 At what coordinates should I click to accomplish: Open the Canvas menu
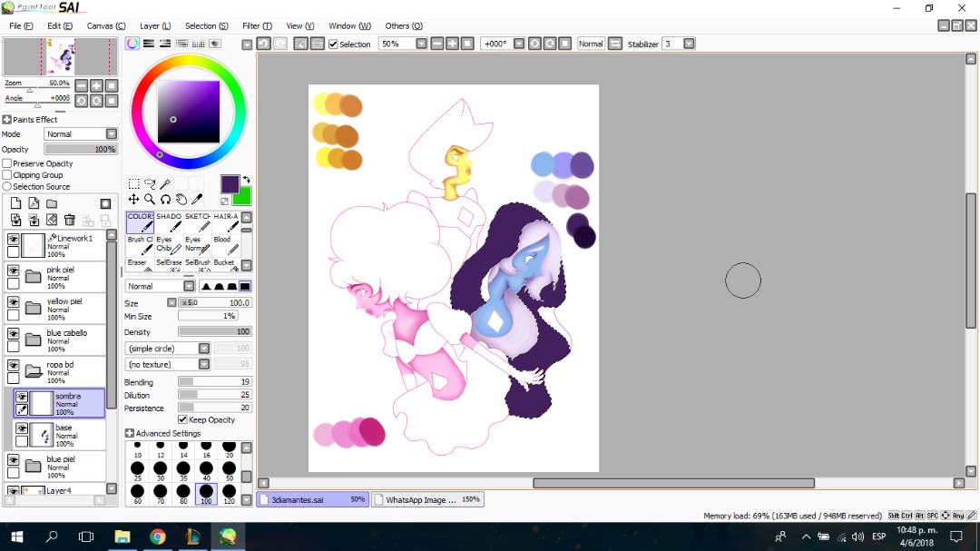point(105,25)
